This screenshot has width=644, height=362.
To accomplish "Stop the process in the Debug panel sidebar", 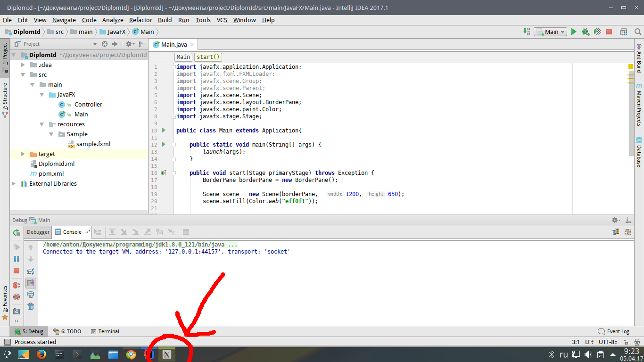I will pos(17,271).
